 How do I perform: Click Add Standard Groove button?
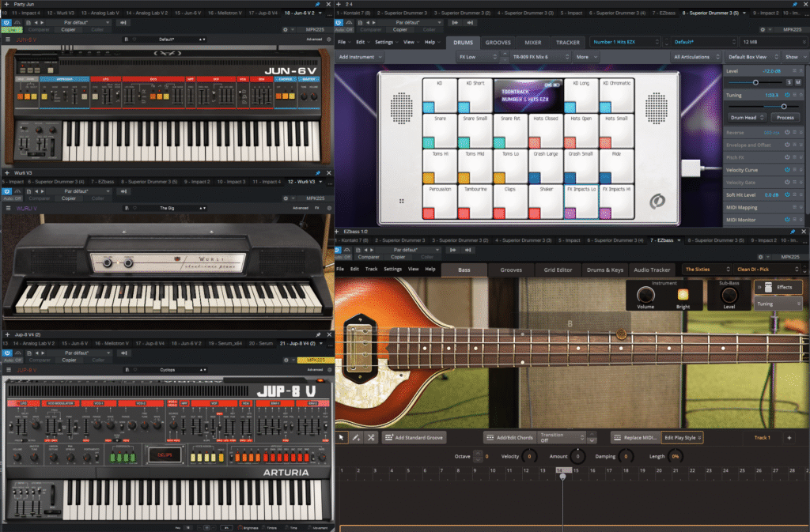(x=414, y=438)
